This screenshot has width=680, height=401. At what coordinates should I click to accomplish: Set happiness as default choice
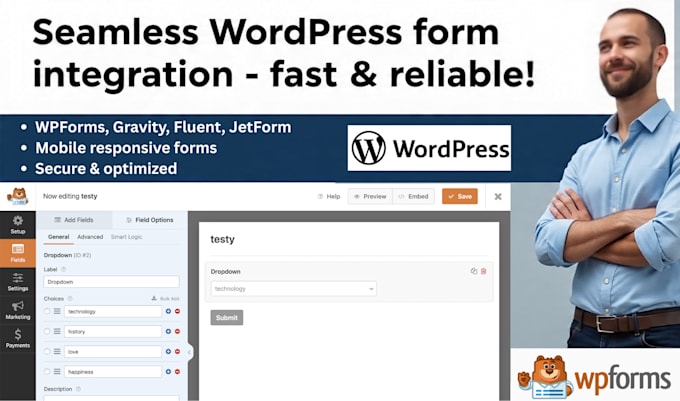click(x=47, y=372)
